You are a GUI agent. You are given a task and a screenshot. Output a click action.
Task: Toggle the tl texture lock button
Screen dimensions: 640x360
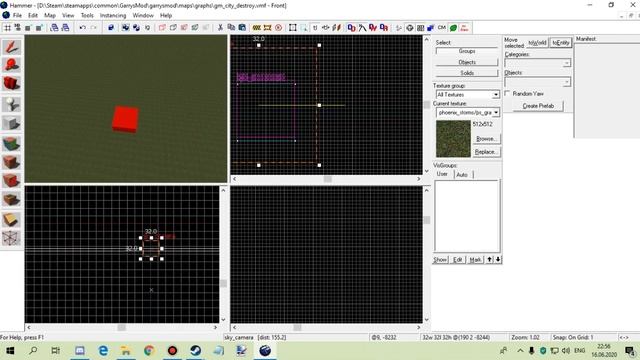click(315, 28)
